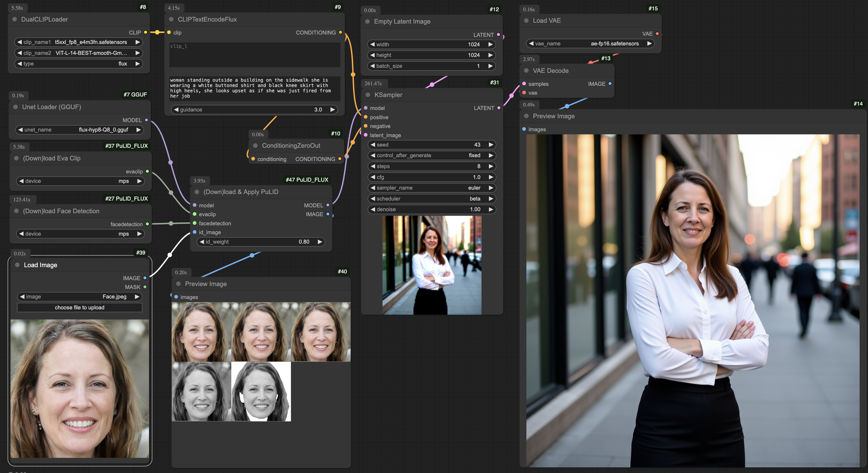Expand the unet_name dropdown in Unet Loader

click(79, 129)
